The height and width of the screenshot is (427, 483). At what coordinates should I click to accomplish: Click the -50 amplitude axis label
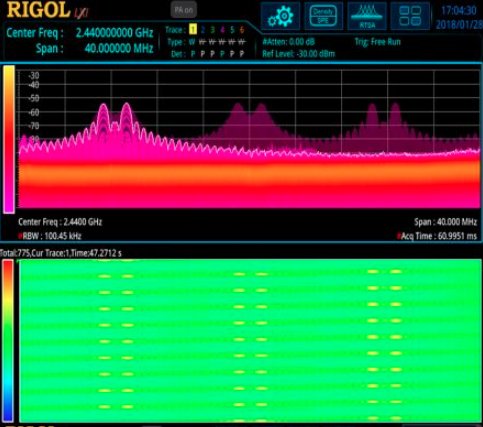tap(33, 98)
